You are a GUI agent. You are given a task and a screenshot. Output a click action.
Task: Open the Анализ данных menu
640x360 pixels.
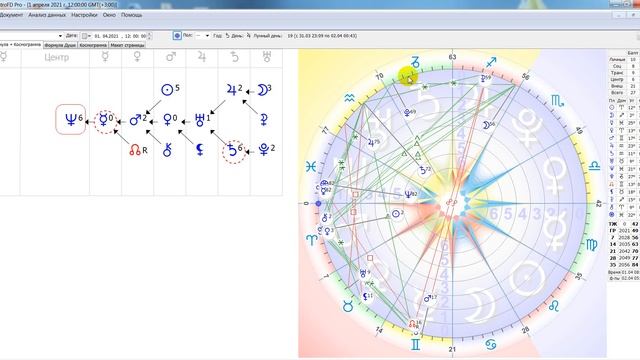click(x=47, y=15)
